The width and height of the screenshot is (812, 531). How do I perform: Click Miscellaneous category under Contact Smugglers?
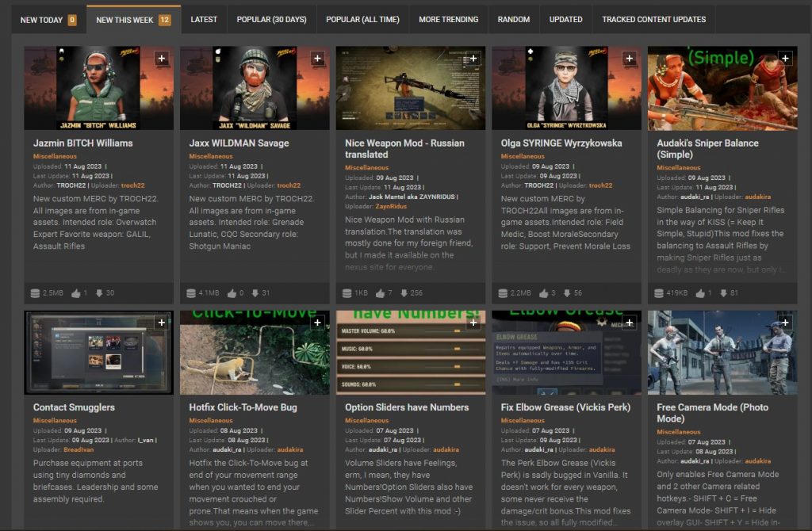tap(55, 421)
